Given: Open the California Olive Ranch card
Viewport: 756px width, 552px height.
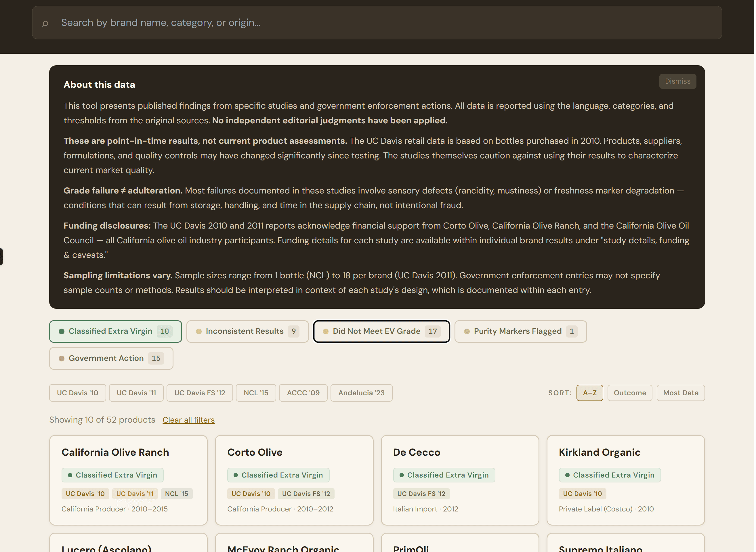Looking at the screenshot, I should tap(129, 481).
